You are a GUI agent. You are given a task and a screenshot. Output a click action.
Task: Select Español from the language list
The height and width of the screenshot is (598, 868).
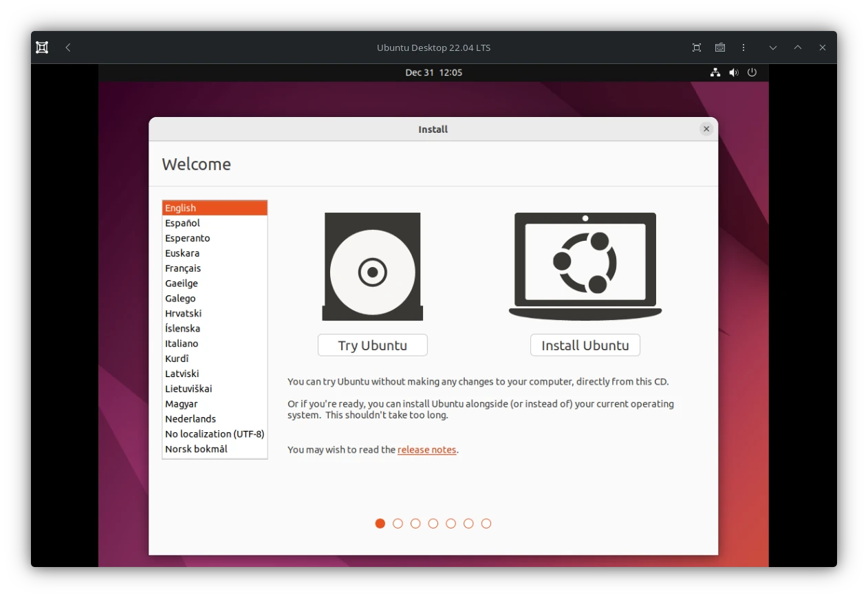pos(182,222)
